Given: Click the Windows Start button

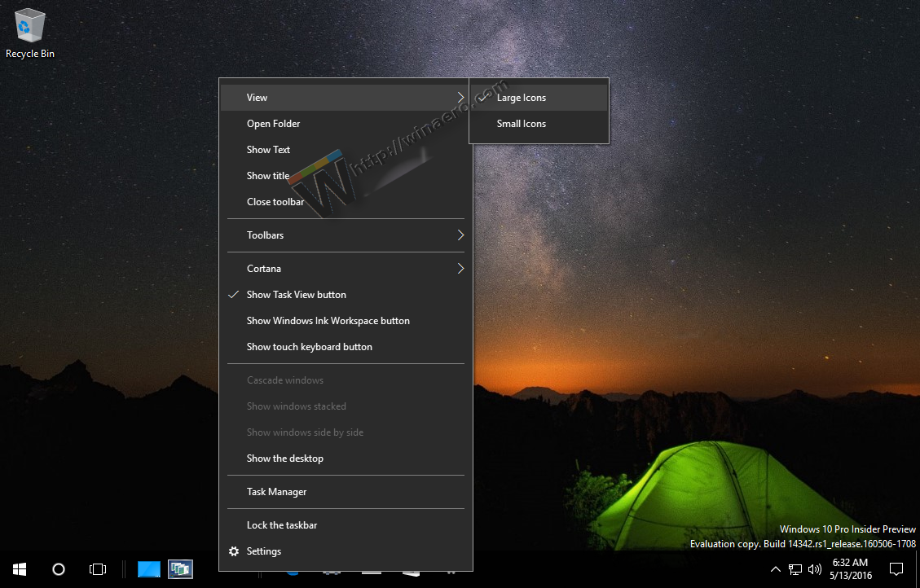Looking at the screenshot, I should 19,568.
